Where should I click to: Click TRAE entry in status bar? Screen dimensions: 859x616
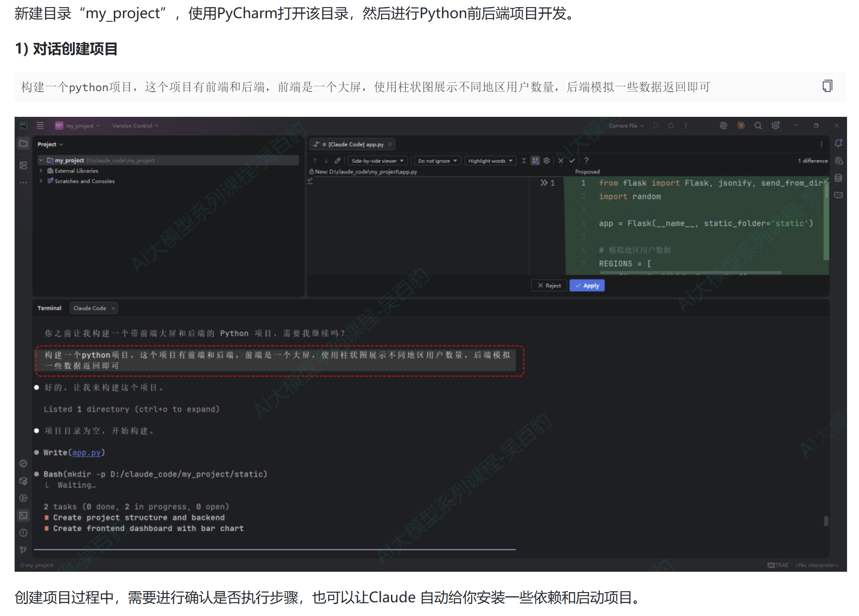(778, 565)
